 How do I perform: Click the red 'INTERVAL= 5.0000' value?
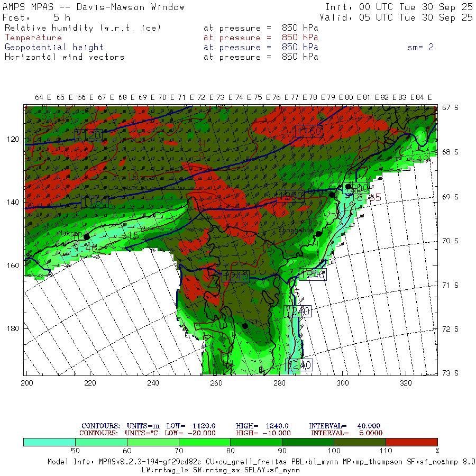346,433
